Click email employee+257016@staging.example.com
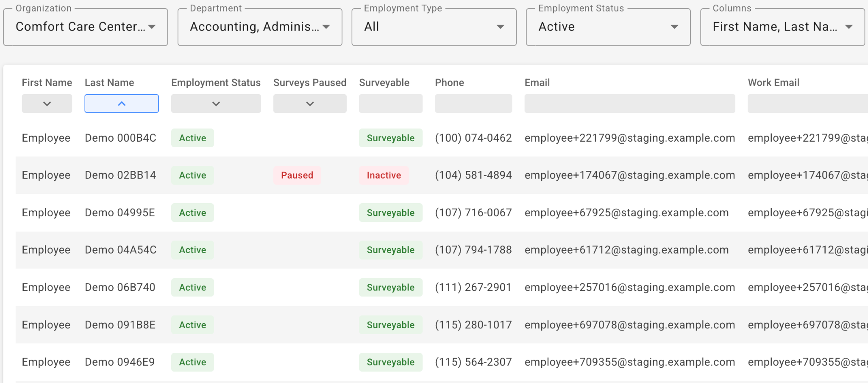The height and width of the screenshot is (383, 868). click(x=629, y=287)
